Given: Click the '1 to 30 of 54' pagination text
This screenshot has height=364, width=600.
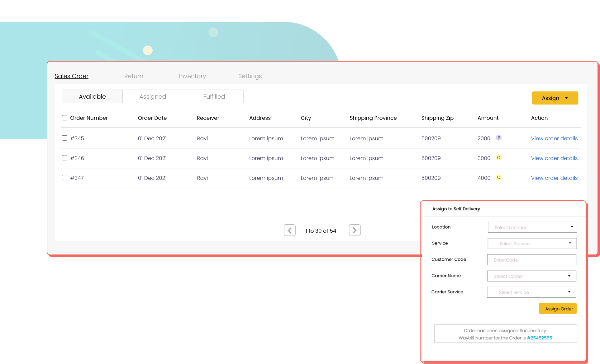Looking at the screenshot, I should coord(321,231).
